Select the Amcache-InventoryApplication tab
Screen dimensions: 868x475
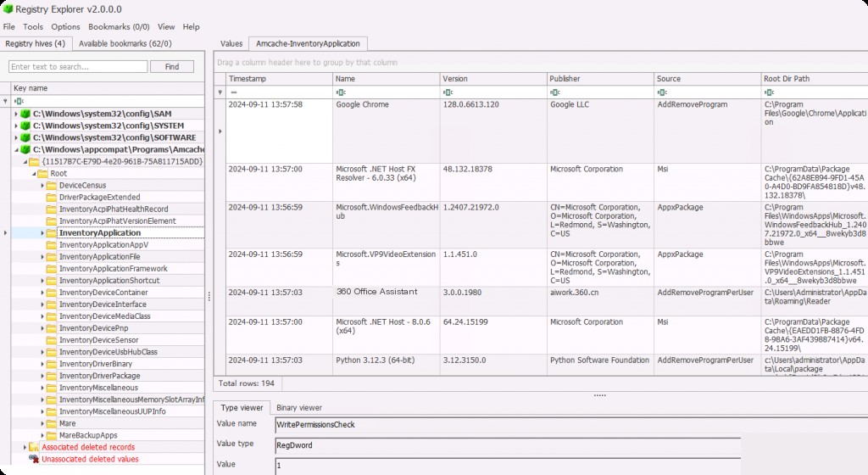click(308, 44)
